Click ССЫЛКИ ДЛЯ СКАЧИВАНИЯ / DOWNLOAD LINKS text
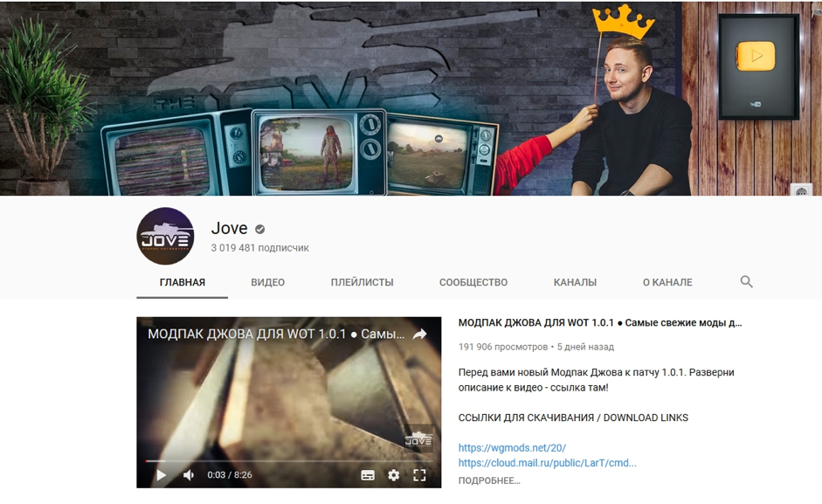Screen dimensions: 822x504 click(573, 418)
